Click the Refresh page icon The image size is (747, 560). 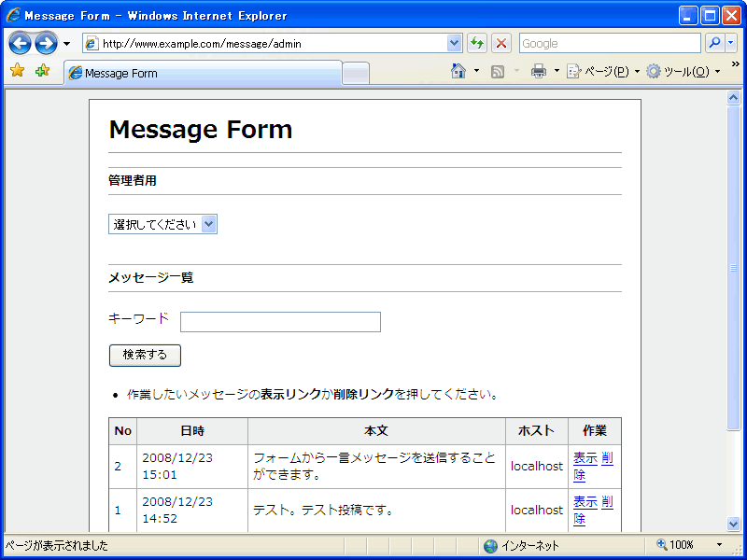coord(477,43)
